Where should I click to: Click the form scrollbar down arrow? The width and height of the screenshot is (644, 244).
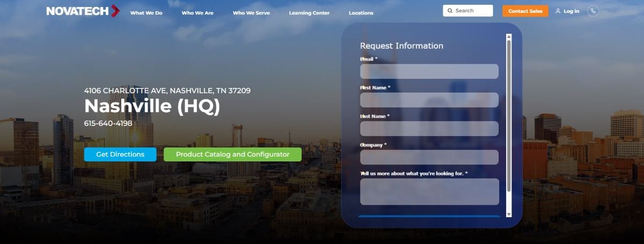(x=509, y=214)
